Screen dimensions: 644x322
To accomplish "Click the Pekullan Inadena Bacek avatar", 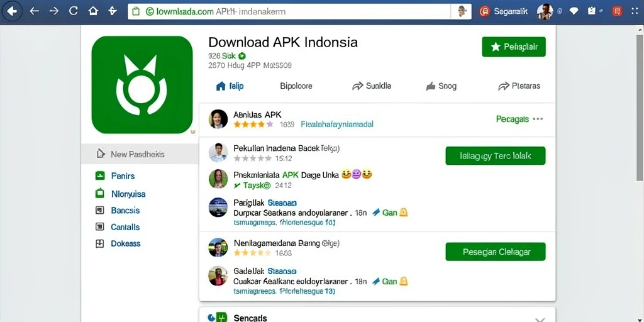I will (218, 153).
